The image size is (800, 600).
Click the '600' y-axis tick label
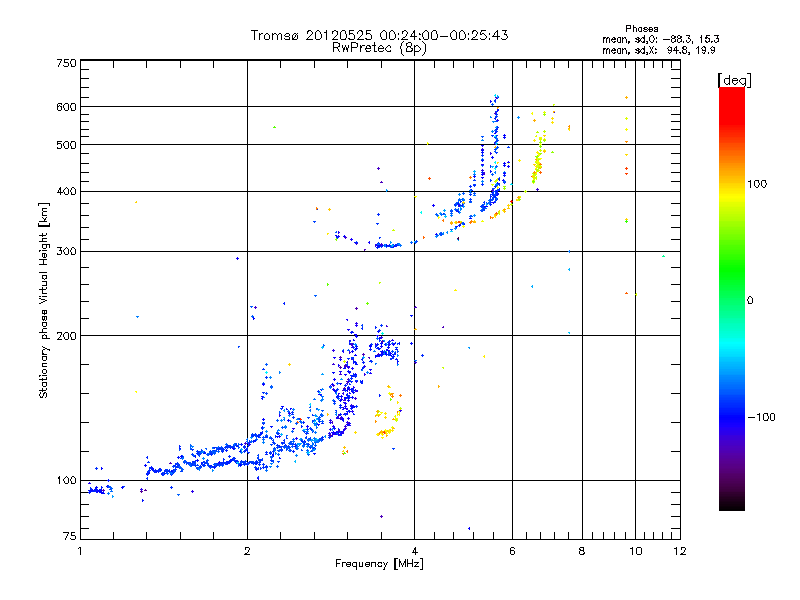coord(67,107)
